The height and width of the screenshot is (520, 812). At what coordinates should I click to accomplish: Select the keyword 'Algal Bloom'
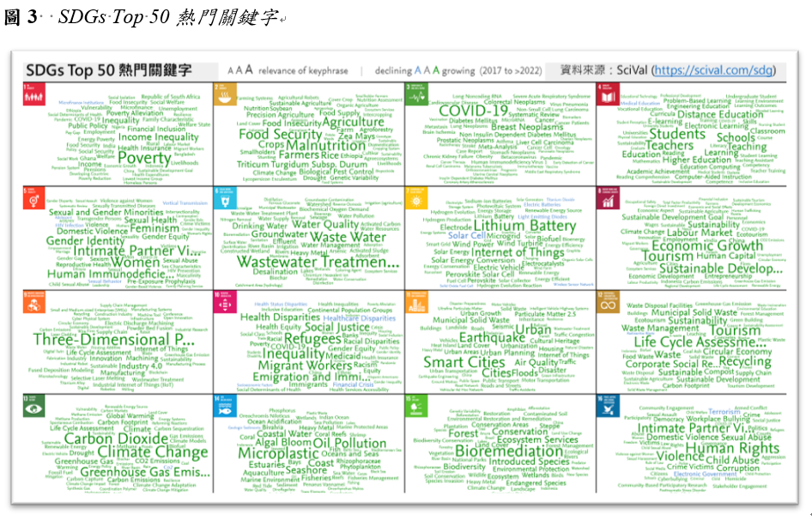click(283, 443)
